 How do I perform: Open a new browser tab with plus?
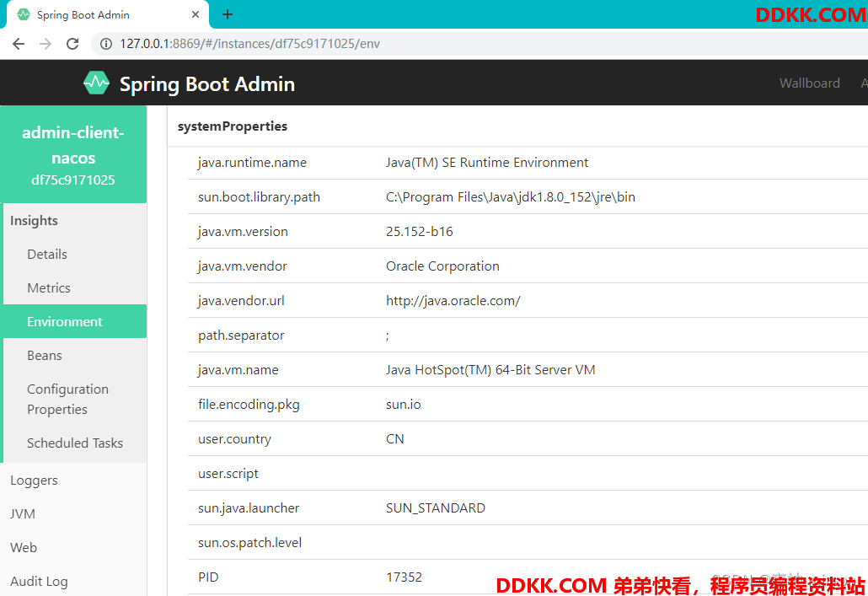[x=227, y=14]
